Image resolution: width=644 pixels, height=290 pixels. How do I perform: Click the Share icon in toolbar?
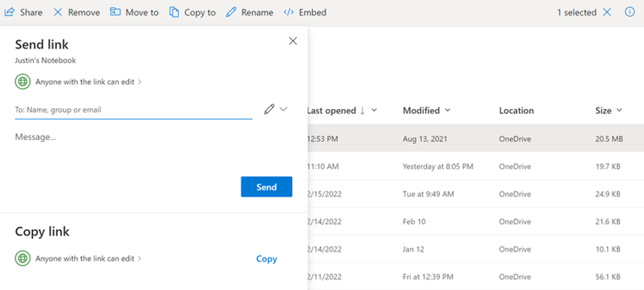point(10,12)
